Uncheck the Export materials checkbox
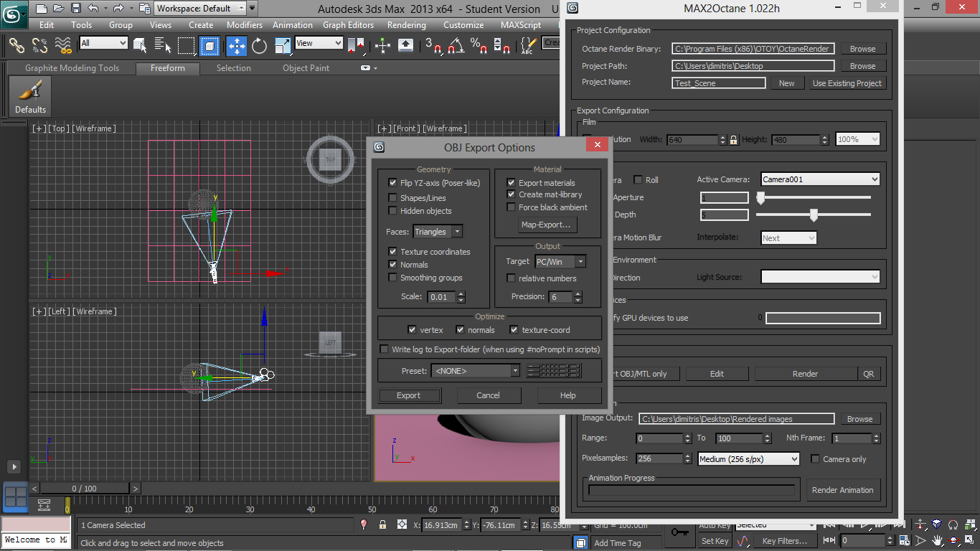Screen dimensions: 980x551 (x=511, y=183)
